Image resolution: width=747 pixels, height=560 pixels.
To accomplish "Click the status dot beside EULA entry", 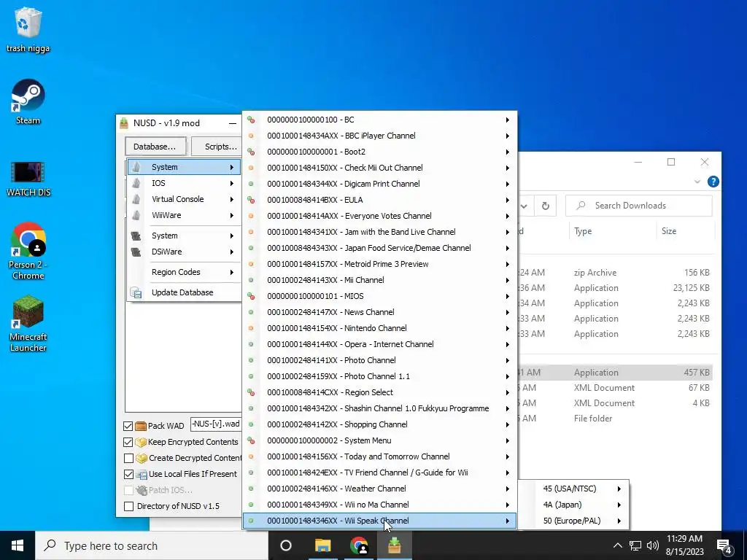I will 251,200.
